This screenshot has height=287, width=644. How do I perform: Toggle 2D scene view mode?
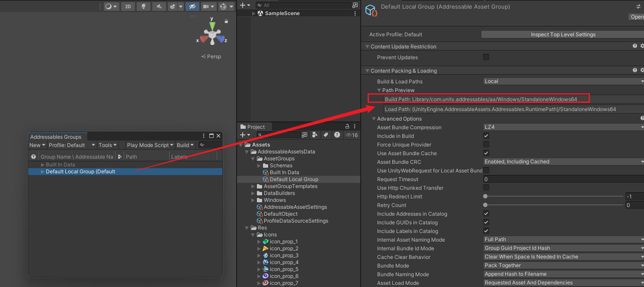pyautogui.click(x=128, y=6)
